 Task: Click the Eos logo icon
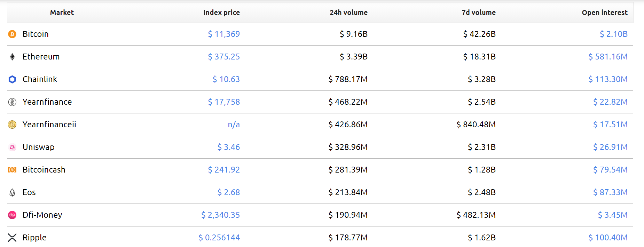click(12, 192)
